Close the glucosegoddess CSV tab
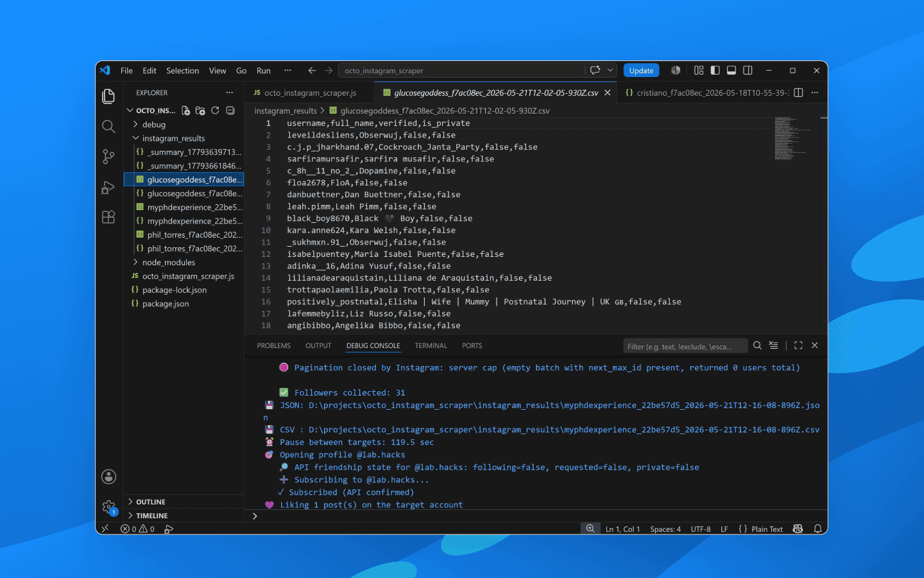Screen dimensions: 924x578 pyautogui.click(x=608, y=92)
